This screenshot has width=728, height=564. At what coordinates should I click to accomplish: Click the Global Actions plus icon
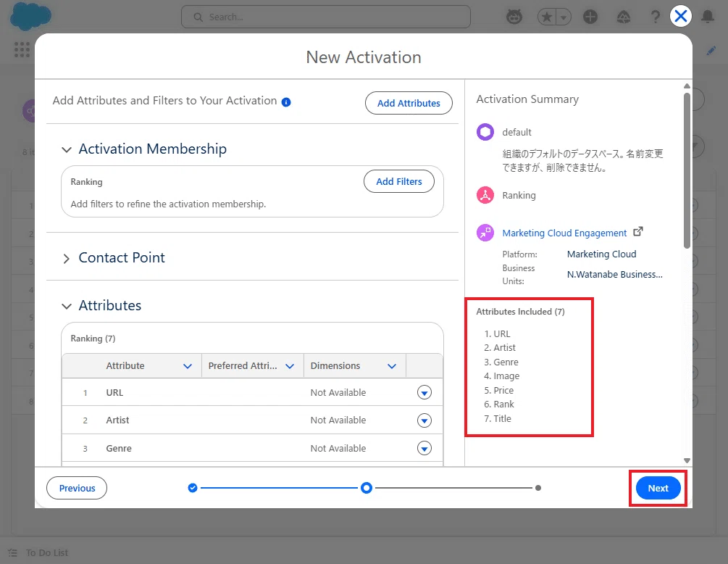[x=590, y=17]
